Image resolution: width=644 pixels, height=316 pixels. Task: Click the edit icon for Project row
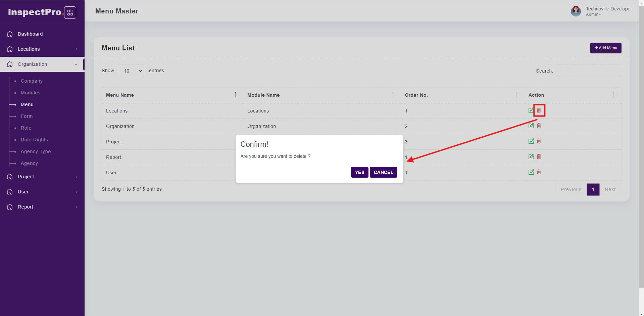(531, 141)
